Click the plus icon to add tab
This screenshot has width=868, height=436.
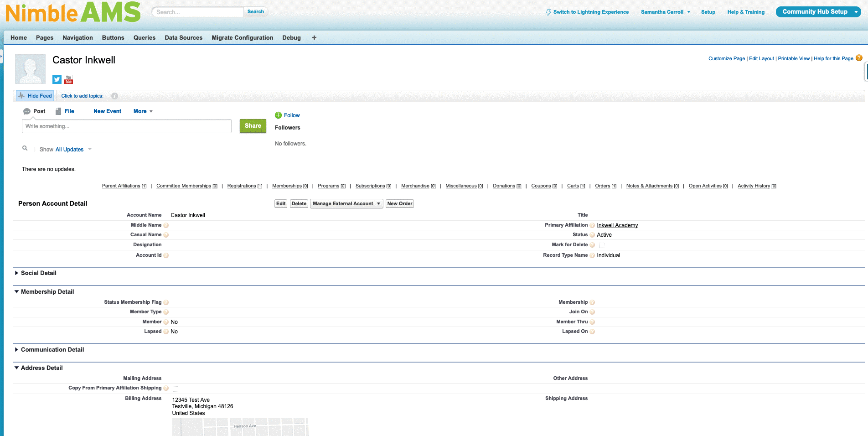coord(314,38)
